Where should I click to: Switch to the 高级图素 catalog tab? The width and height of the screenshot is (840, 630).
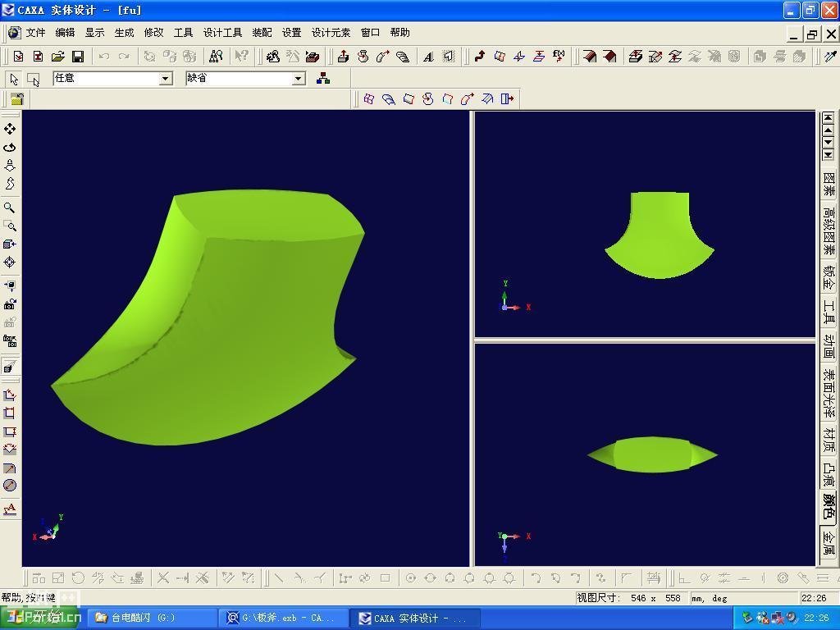(x=829, y=231)
